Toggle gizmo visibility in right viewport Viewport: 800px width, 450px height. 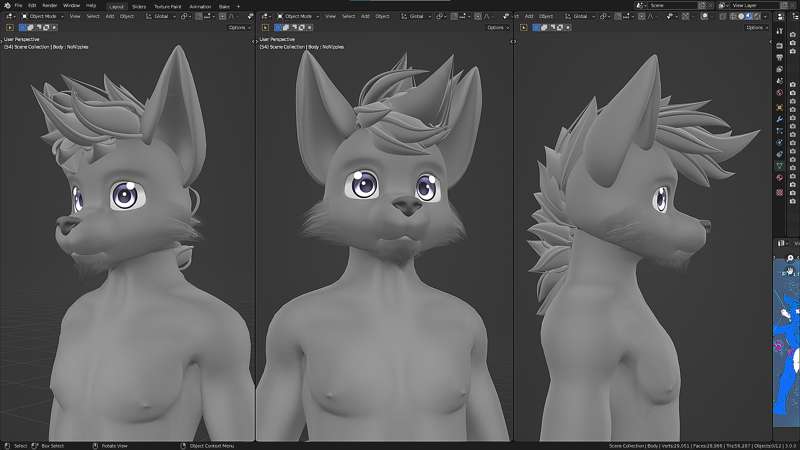click(x=685, y=16)
